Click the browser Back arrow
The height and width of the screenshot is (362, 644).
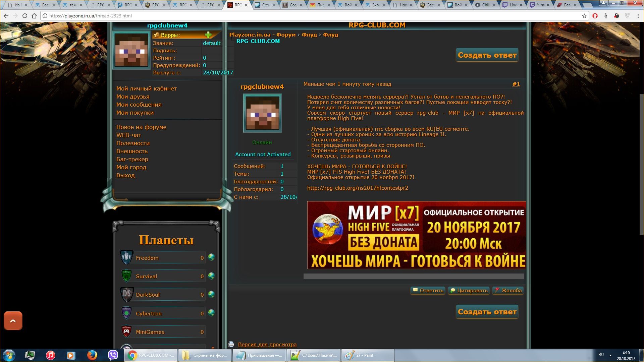point(6,16)
